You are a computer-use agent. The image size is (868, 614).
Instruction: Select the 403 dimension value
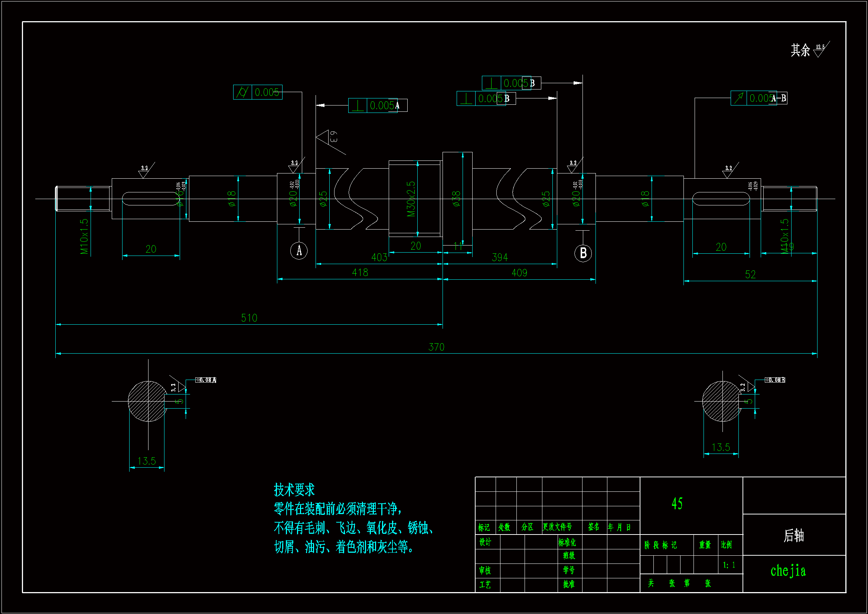coord(379,258)
